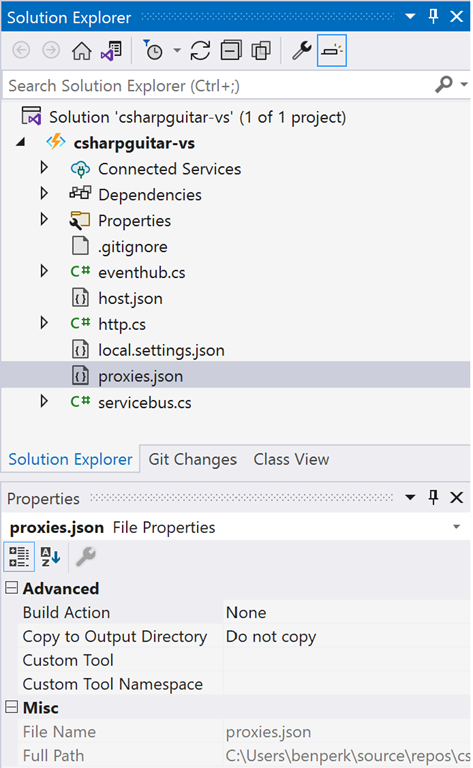Switch to the Class View tab
The width and height of the screenshot is (473, 768).
click(291, 459)
